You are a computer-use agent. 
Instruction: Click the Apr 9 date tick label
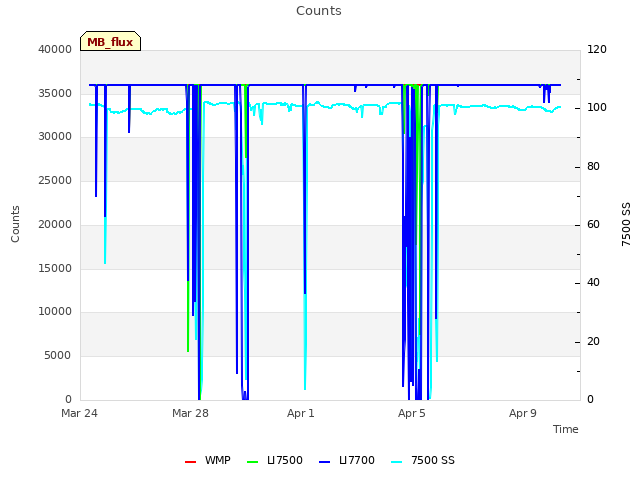pos(523,413)
